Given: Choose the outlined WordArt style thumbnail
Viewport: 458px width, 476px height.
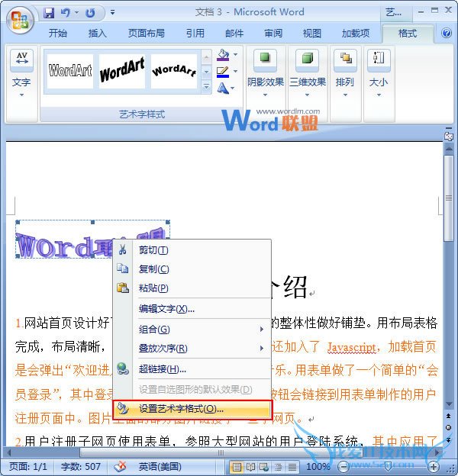Looking at the screenshot, I should 70,71.
